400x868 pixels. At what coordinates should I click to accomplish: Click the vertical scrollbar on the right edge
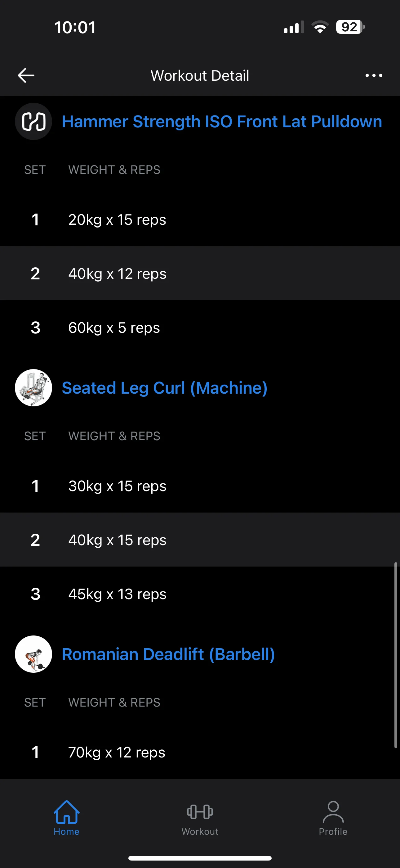[396, 655]
